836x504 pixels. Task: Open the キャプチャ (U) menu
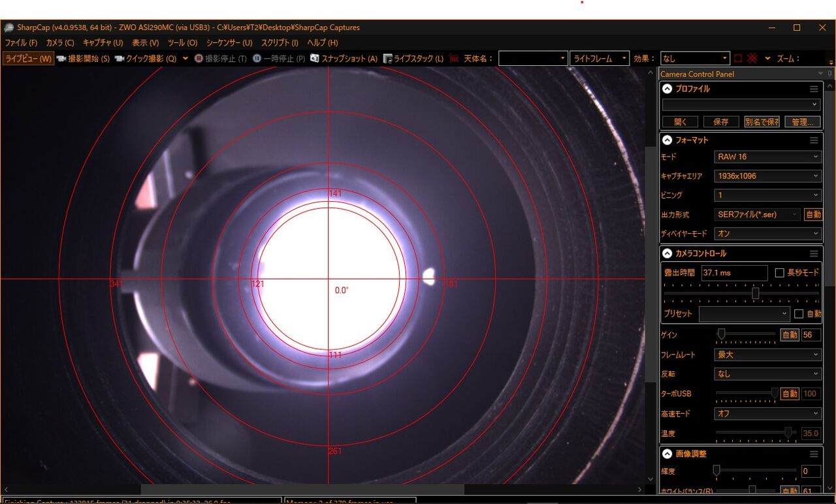[x=103, y=42]
